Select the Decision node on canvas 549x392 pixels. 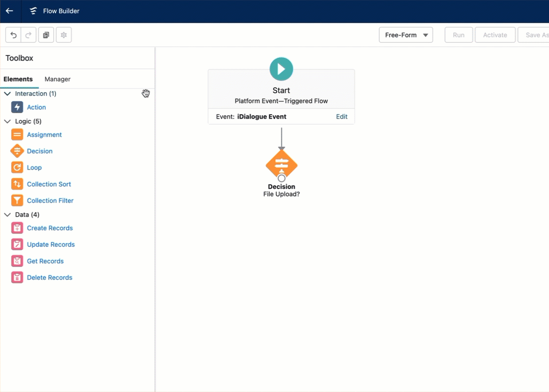(x=282, y=164)
